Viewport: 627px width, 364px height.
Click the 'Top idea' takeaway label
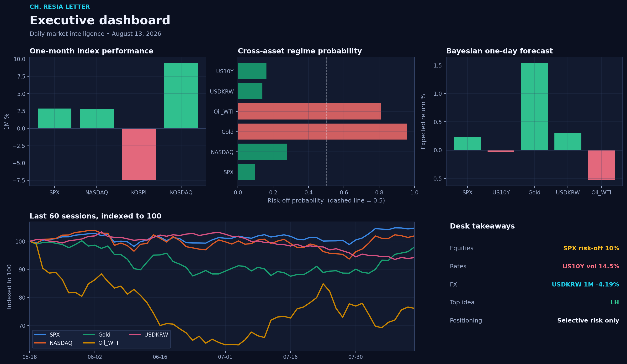pyautogui.click(x=462, y=302)
